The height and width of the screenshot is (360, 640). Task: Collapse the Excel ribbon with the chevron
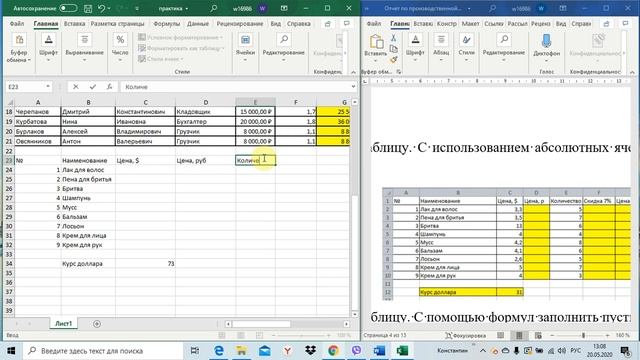[x=353, y=72]
